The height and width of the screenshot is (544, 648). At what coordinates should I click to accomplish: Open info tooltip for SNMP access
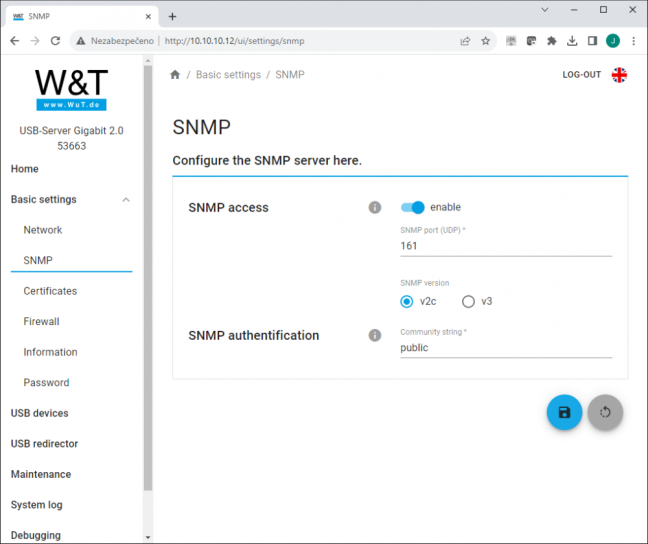(375, 207)
